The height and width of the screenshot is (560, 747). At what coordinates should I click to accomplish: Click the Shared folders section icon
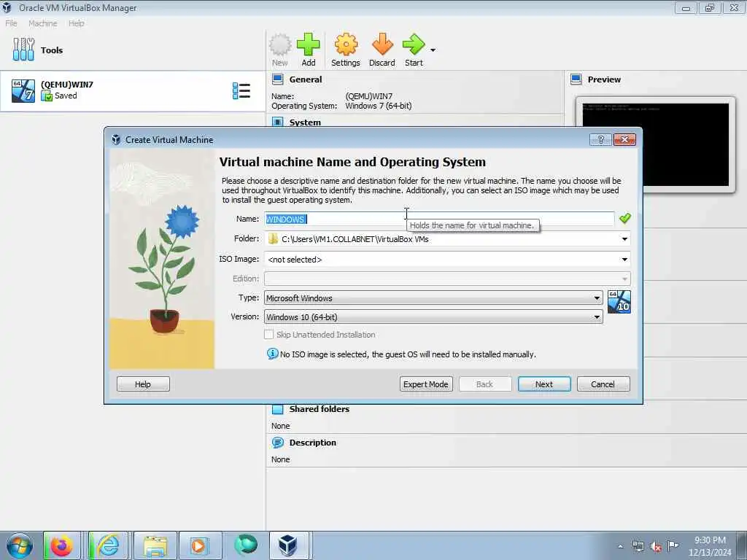tap(277, 409)
